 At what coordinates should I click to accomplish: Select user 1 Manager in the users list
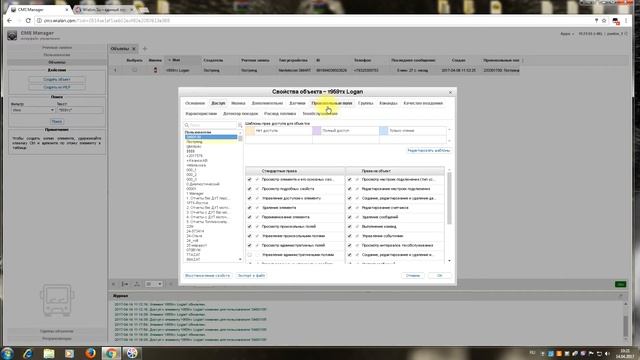(195, 193)
